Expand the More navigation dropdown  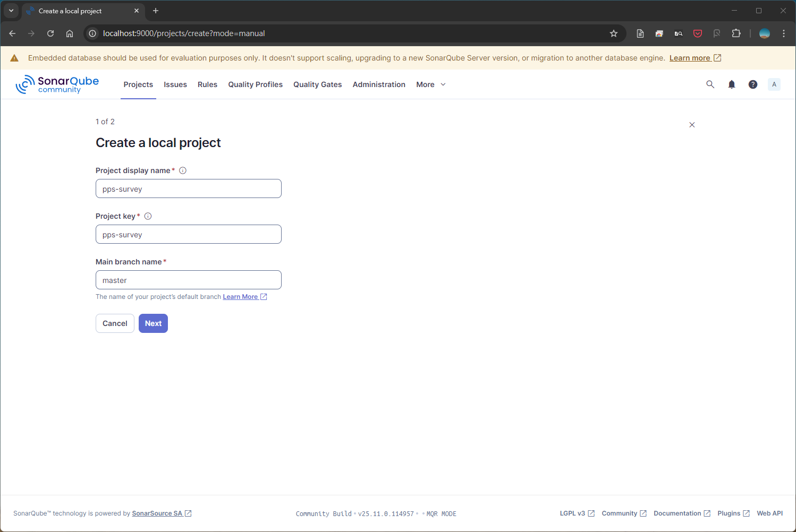(x=431, y=84)
